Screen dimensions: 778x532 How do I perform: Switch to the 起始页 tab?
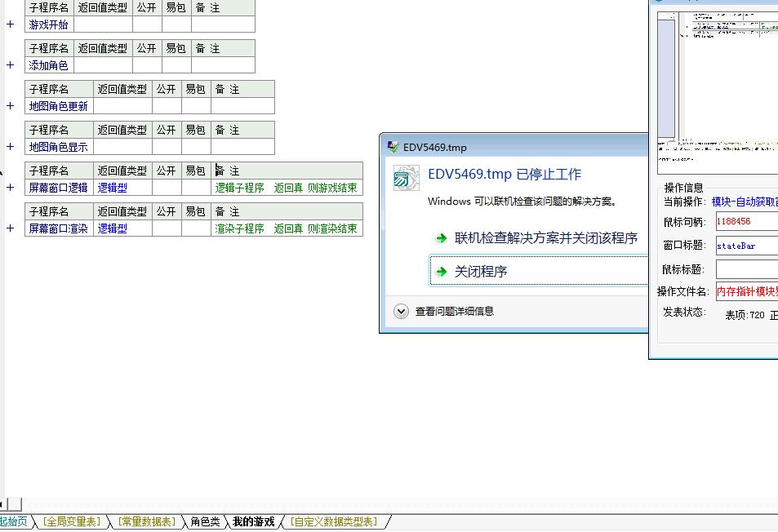14,521
